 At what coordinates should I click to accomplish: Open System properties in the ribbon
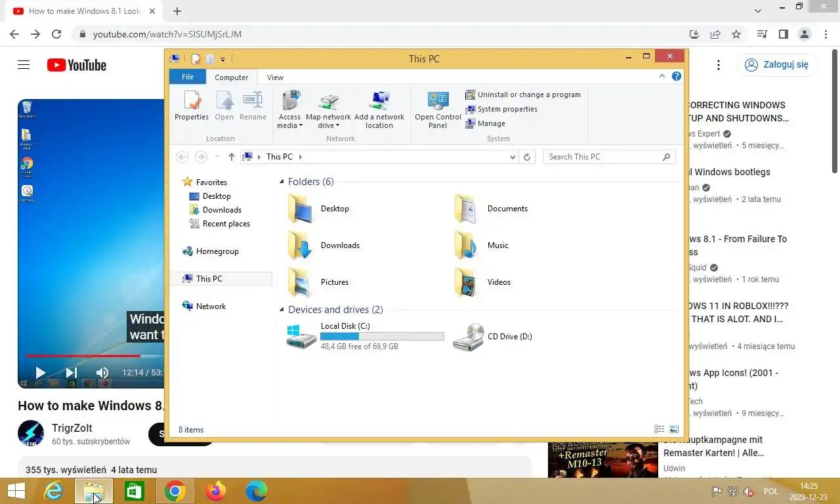click(x=501, y=109)
